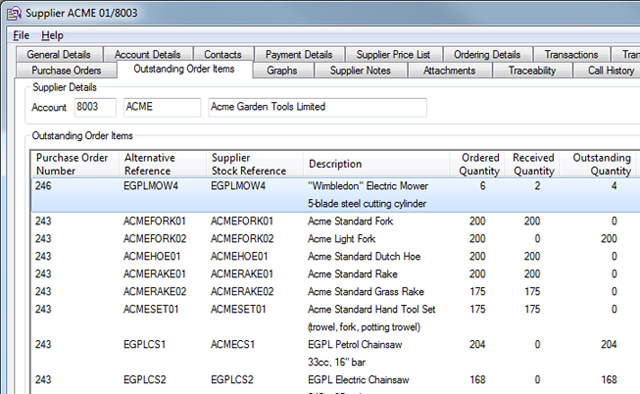
Task: Click the ACMEHOE01 alternative reference cell
Action: (152, 256)
